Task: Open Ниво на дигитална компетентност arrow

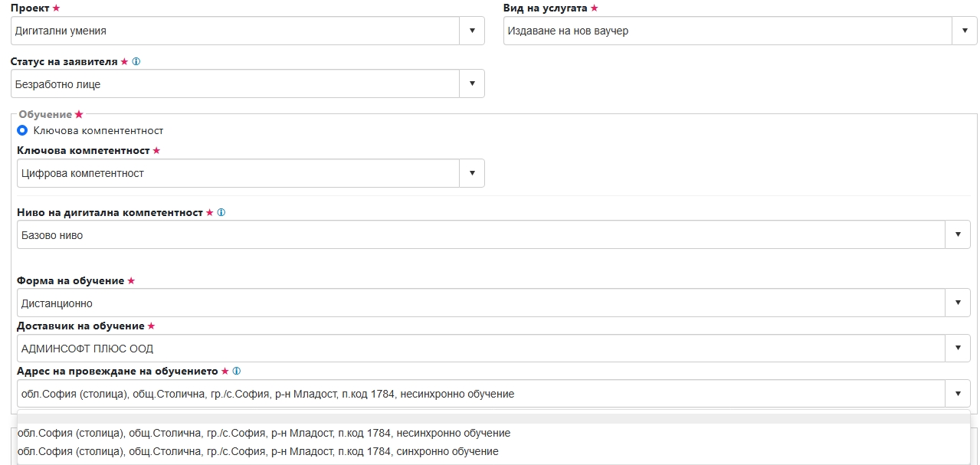Action: (x=958, y=234)
